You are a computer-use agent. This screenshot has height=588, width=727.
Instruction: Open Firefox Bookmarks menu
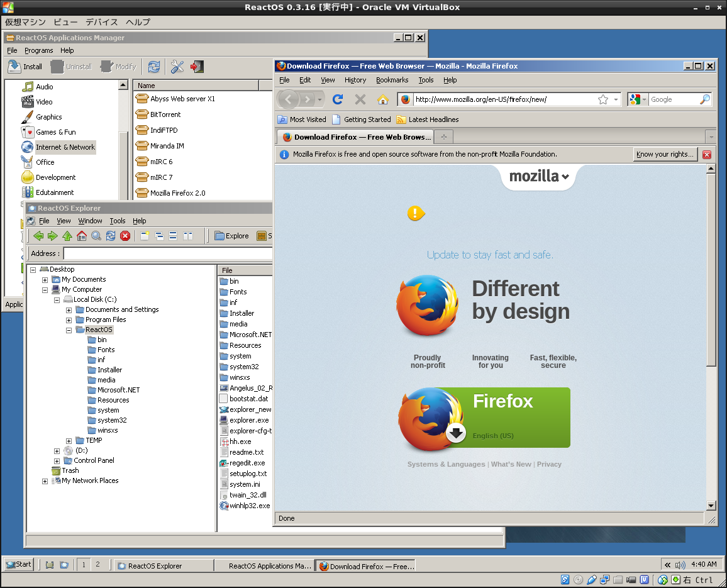392,80
